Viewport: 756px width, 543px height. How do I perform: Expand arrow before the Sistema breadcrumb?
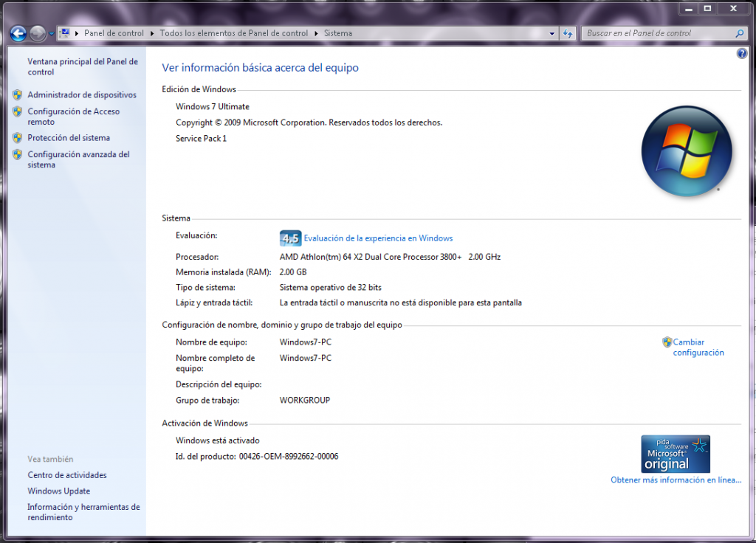pyautogui.click(x=316, y=33)
